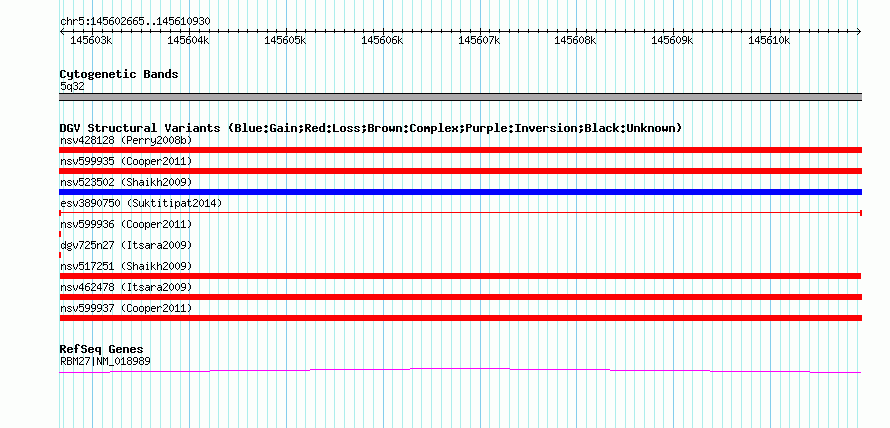The width and height of the screenshot is (890, 428).
Task: Click the 145608k ruler tick label
Action: (x=575, y=41)
